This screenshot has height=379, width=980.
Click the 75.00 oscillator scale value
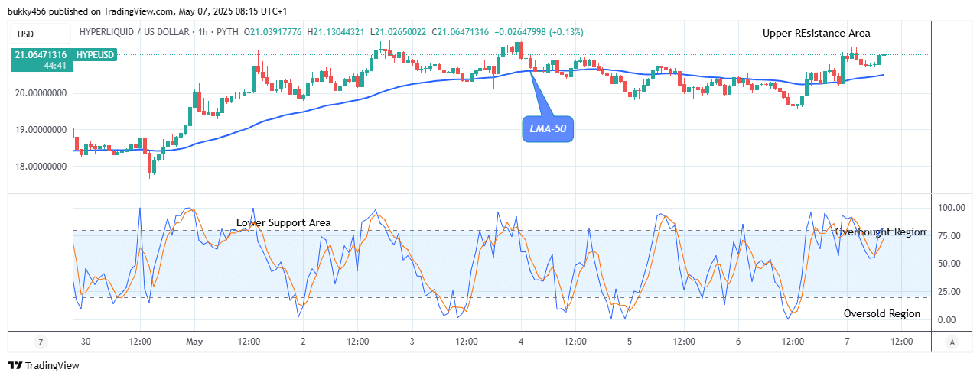[948, 235]
